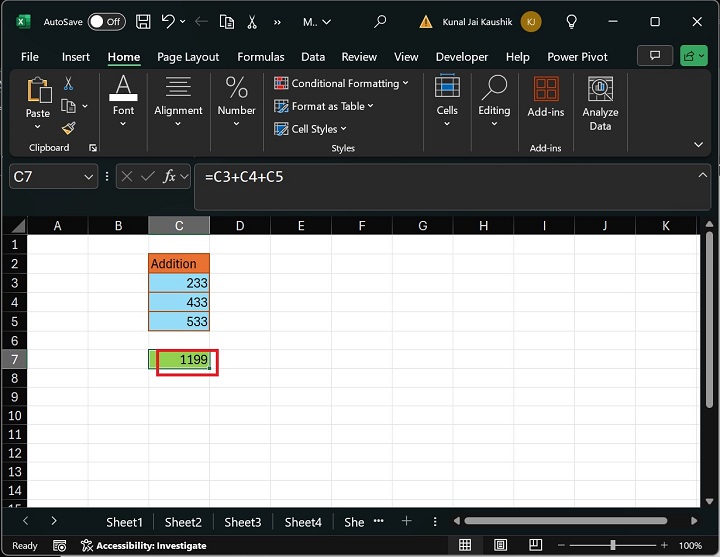Expand the Name Box dropdown arrow
This screenshot has width=720, height=557.
88,177
